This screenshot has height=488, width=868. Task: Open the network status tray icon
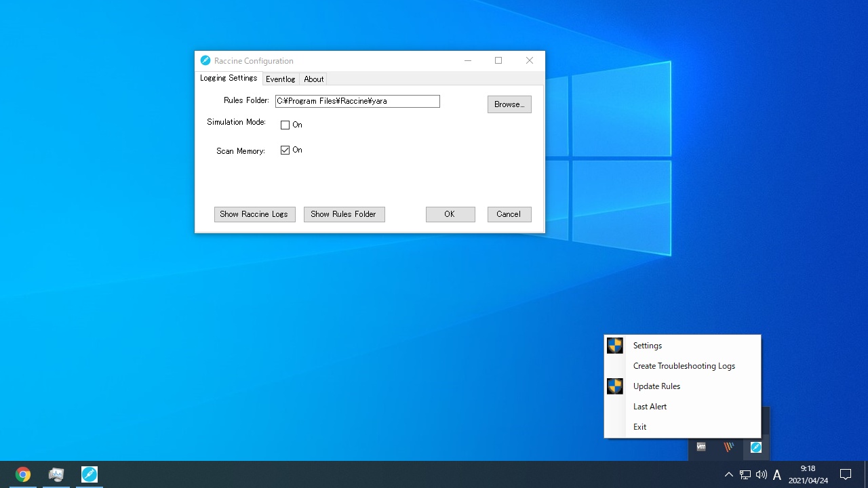click(x=745, y=474)
